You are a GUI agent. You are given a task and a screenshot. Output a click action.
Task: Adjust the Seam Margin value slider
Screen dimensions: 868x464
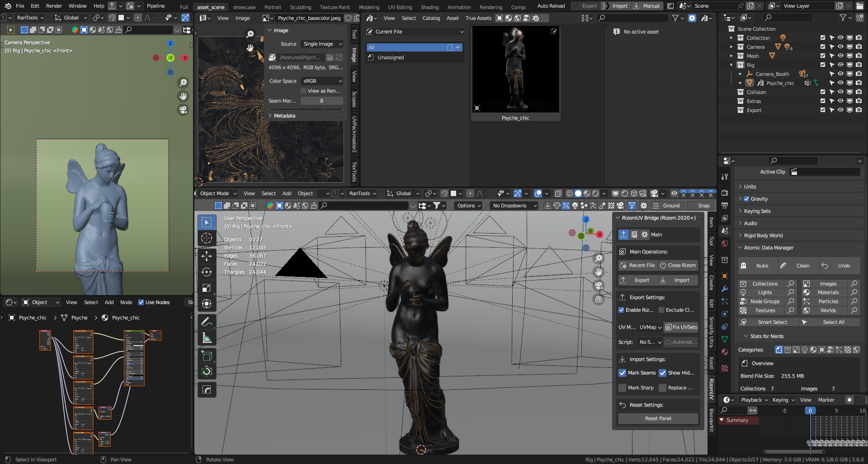(321, 101)
